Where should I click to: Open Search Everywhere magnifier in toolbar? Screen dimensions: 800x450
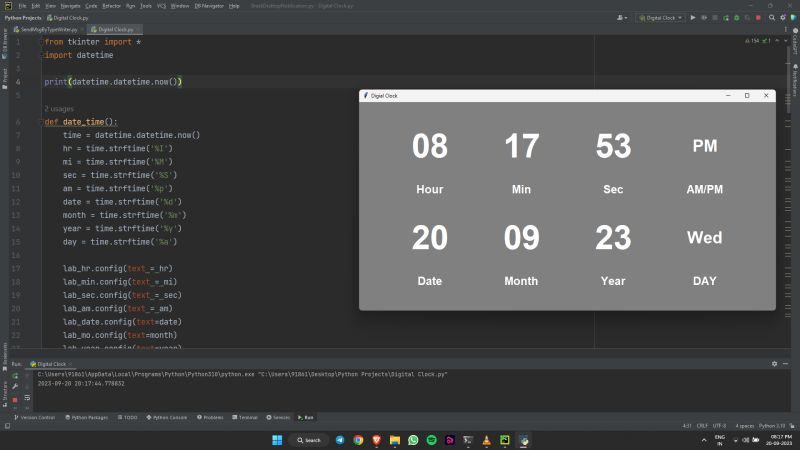[772, 18]
